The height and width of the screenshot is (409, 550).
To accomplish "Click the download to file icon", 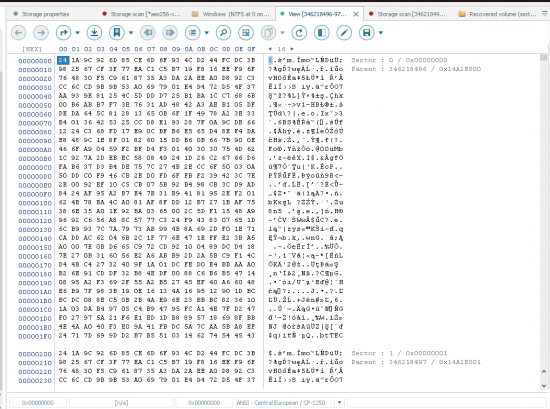I will click(94, 33).
